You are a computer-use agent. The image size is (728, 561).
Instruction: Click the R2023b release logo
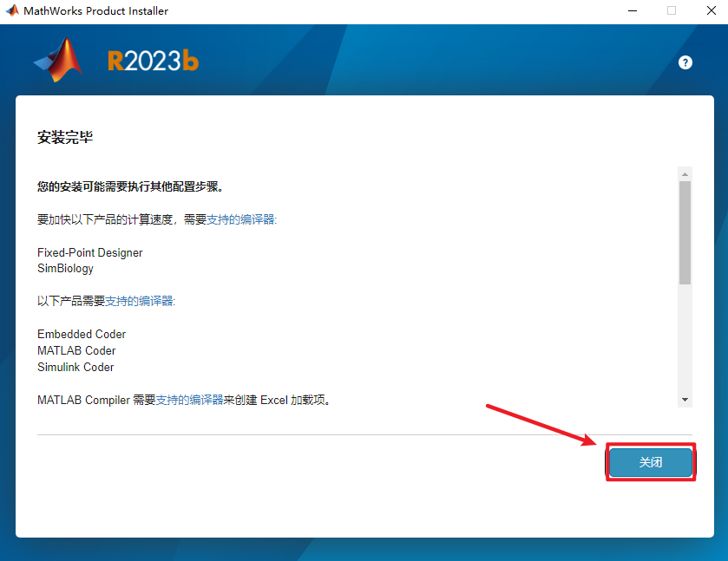pyautogui.click(x=153, y=61)
